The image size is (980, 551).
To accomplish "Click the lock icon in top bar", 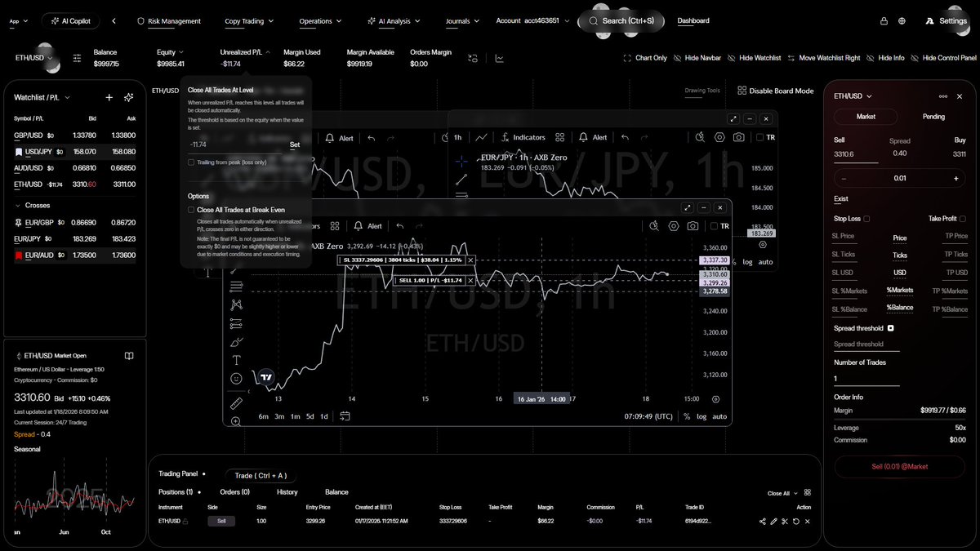I will pyautogui.click(x=884, y=21).
